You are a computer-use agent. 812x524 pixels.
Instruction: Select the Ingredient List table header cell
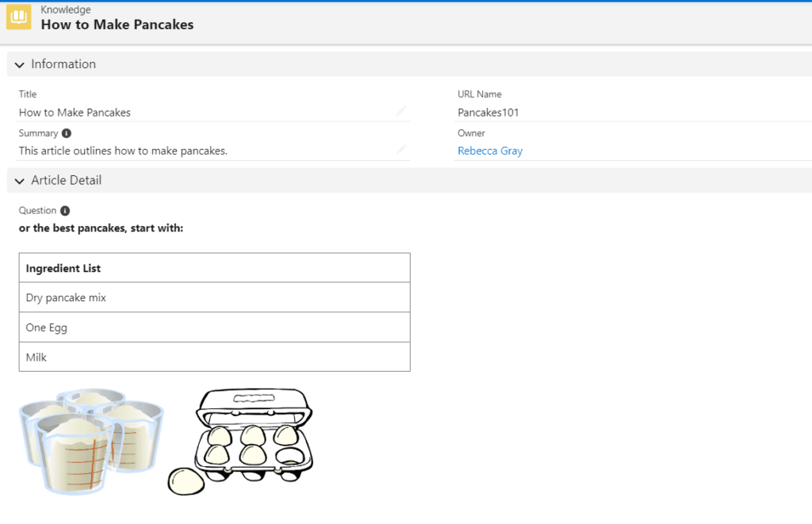pos(214,268)
